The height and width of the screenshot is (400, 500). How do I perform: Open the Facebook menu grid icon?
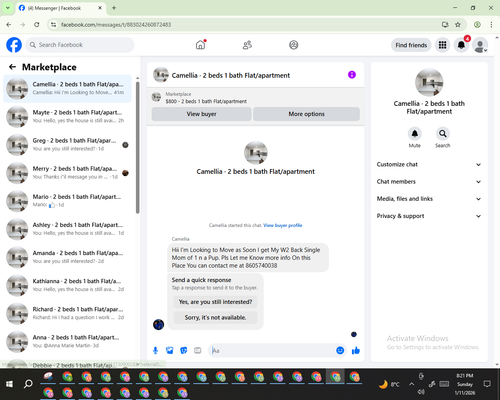pos(442,45)
